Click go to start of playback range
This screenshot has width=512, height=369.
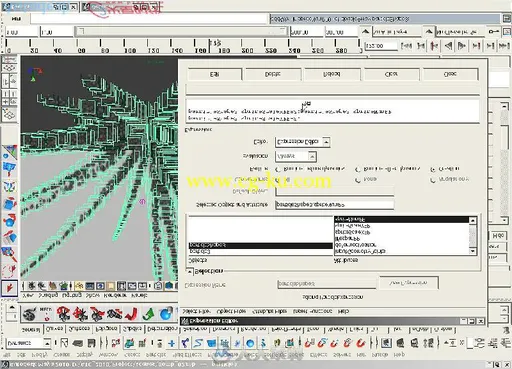407,45
